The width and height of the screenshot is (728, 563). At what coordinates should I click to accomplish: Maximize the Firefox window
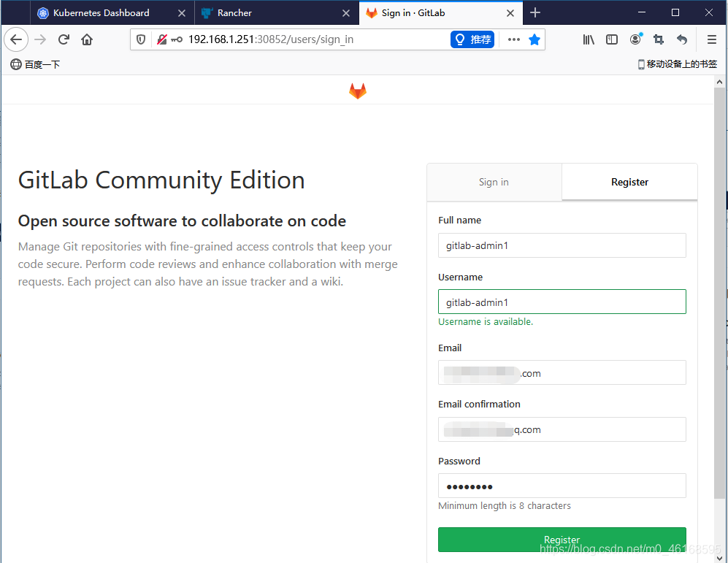(x=675, y=12)
